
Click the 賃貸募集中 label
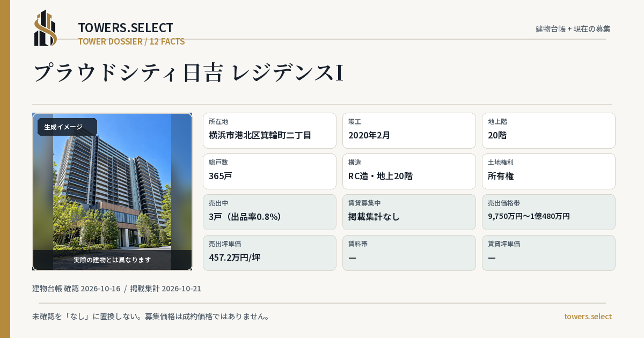tap(364, 203)
